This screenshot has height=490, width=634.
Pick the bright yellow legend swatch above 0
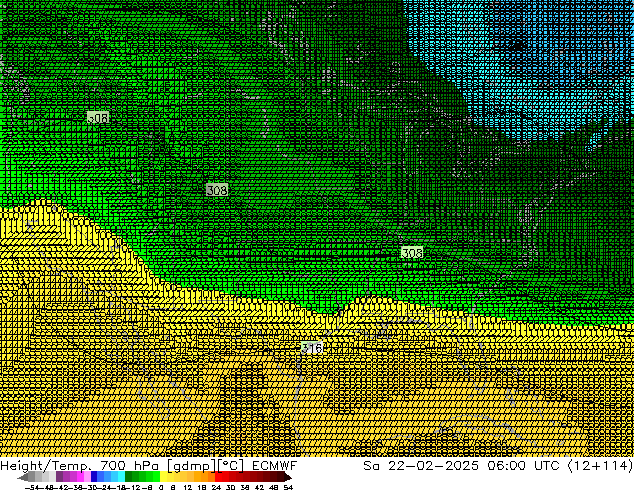pos(163,477)
